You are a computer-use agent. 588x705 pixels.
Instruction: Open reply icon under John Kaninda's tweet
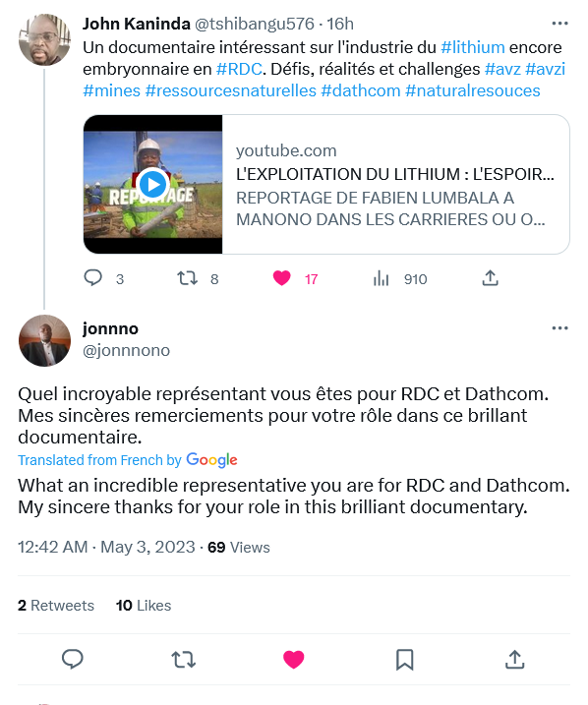[x=93, y=278]
